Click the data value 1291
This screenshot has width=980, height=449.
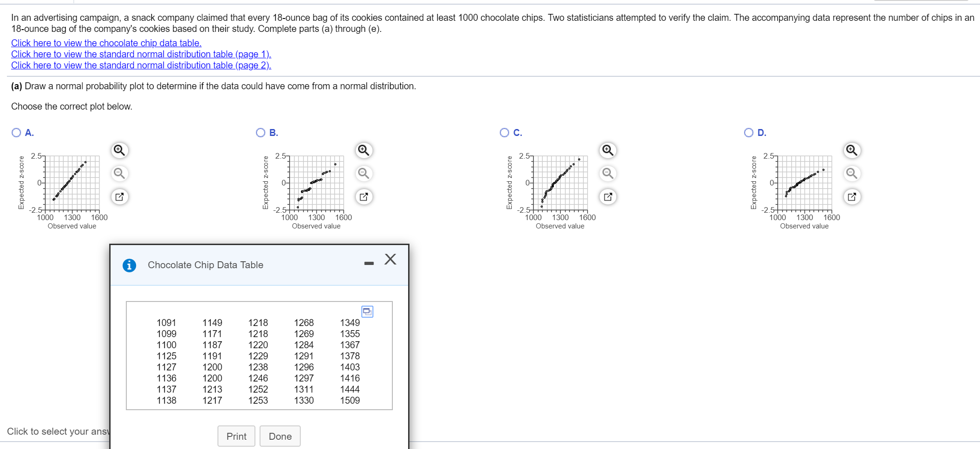click(x=304, y=356)
